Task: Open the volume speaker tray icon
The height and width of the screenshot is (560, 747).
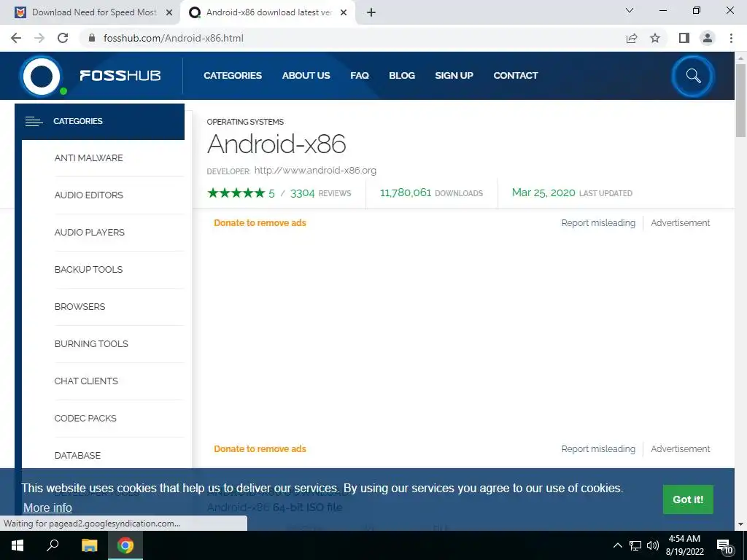Action: tap(653, 545)
